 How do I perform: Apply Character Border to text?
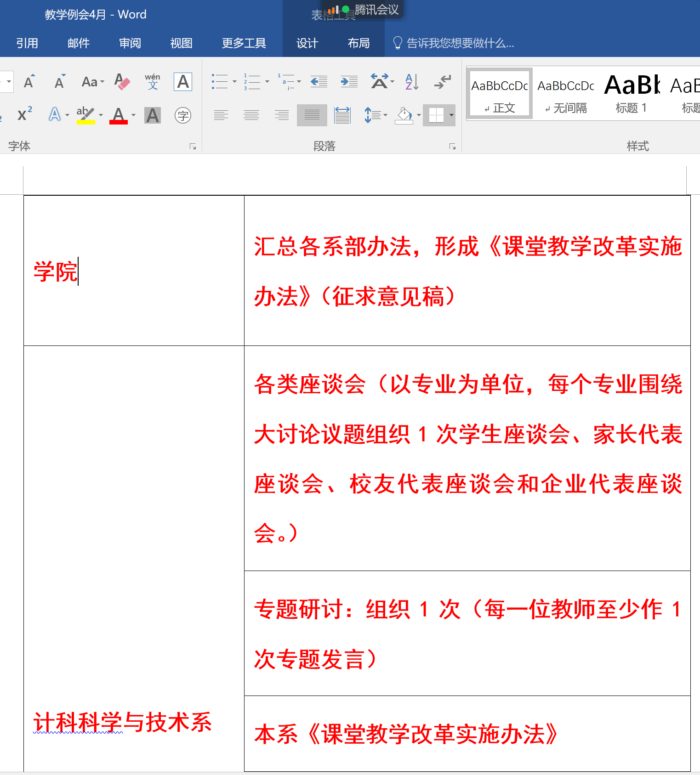pyautogui.click(x=183, y=82)
